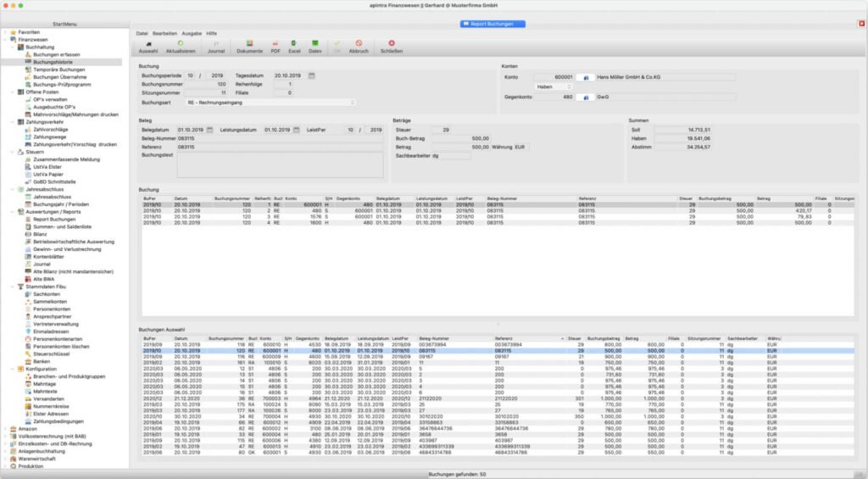Open Sachkonten in sidebar
The image size is (868, 479).
point(47,294)
